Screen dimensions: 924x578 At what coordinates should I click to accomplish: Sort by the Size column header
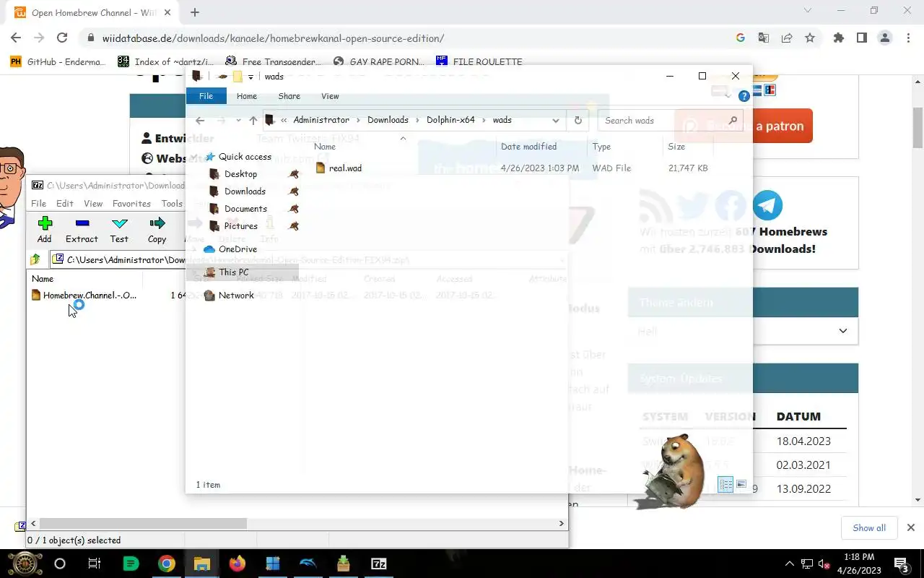tap(687, 147)
